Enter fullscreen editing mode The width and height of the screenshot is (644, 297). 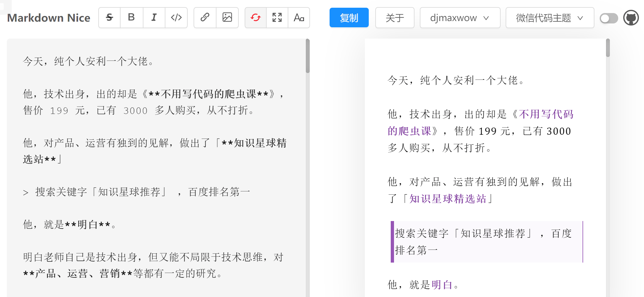click(277, 18)
